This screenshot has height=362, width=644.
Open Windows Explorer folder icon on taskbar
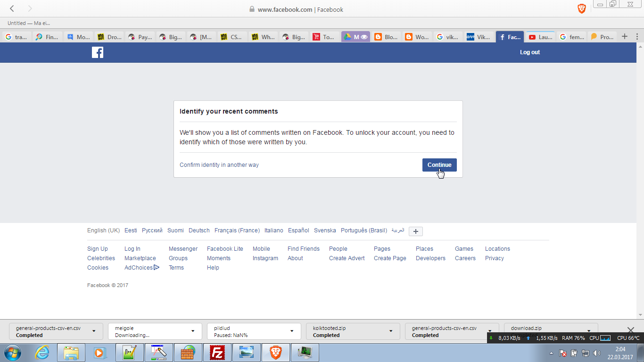(71, 353)
